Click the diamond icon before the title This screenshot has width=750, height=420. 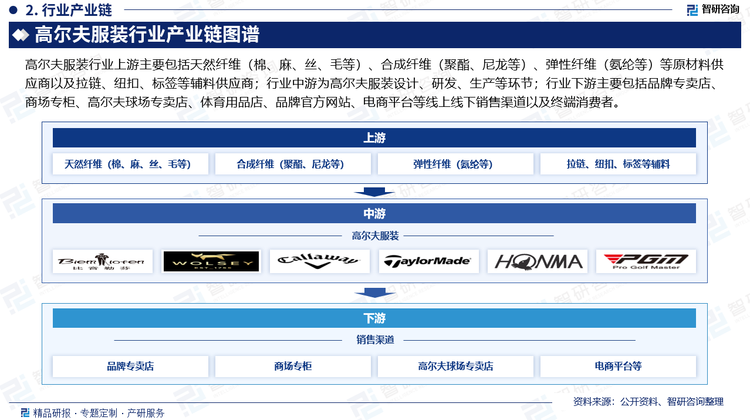point(20,35)
